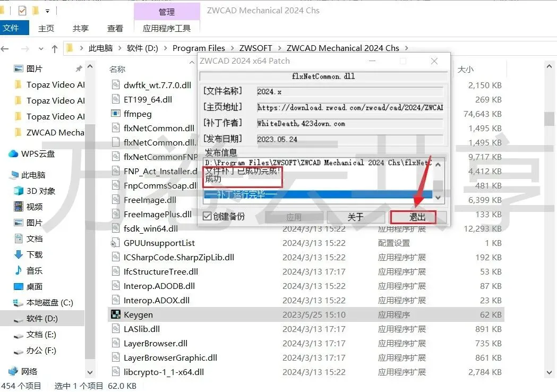
Task: Click navigation pane scroll down arrow
Action: pos(90,372)
